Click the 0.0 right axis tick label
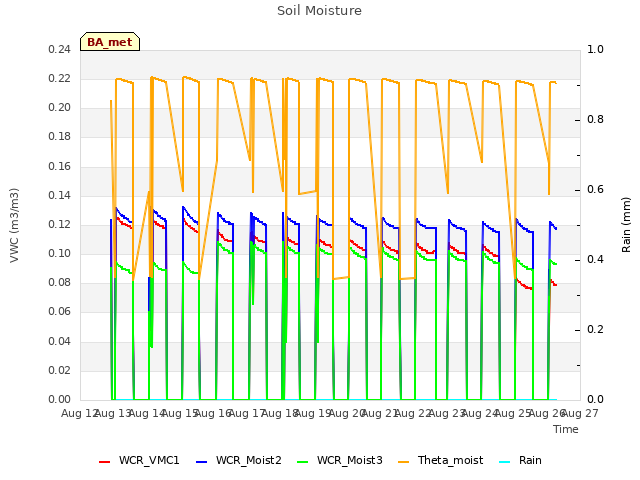 coord(595,400)
